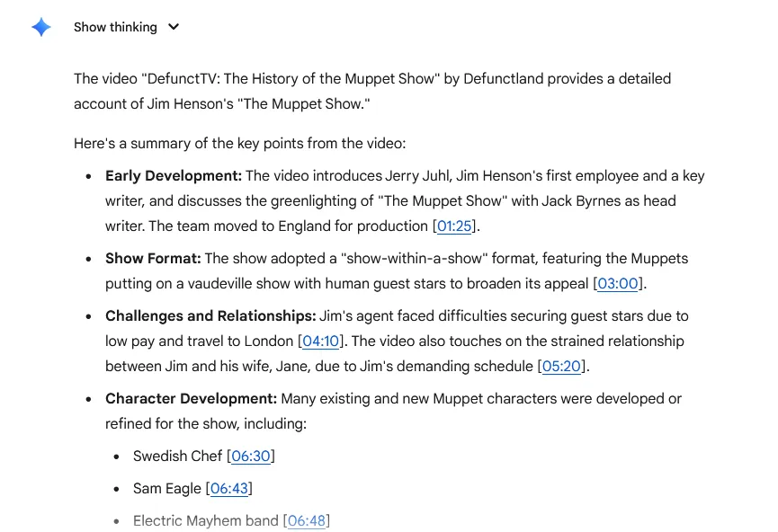Screen dimensions: 778x532
Task: Follow the 05:20 timestamp link
Action: click(x=561, y=367)
